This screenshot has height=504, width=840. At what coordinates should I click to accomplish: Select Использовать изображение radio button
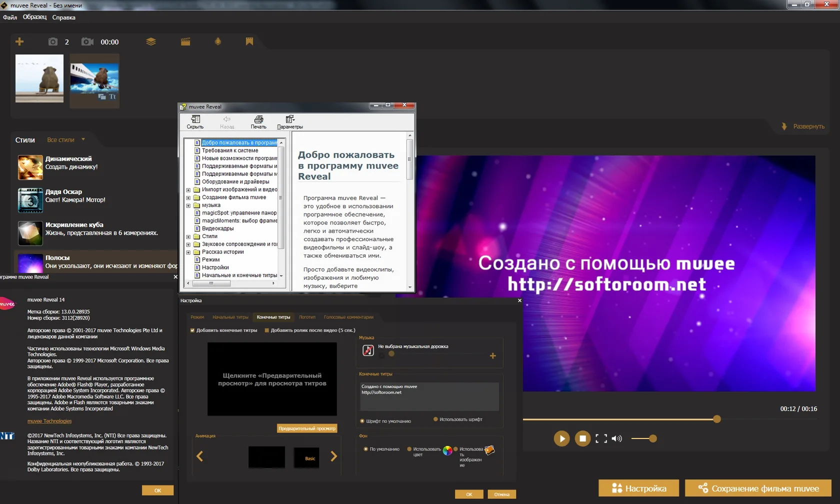pyautogui.click(x=455, y=449)
